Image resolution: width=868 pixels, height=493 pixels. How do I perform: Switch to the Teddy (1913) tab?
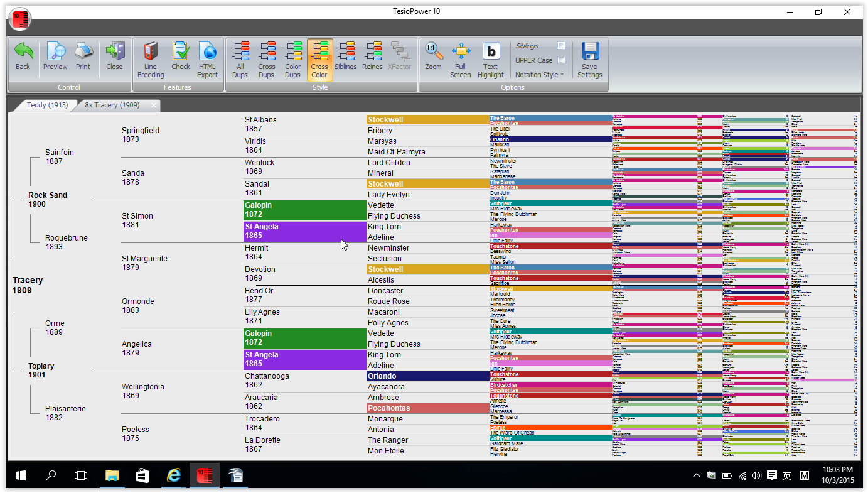click(46, 105)
